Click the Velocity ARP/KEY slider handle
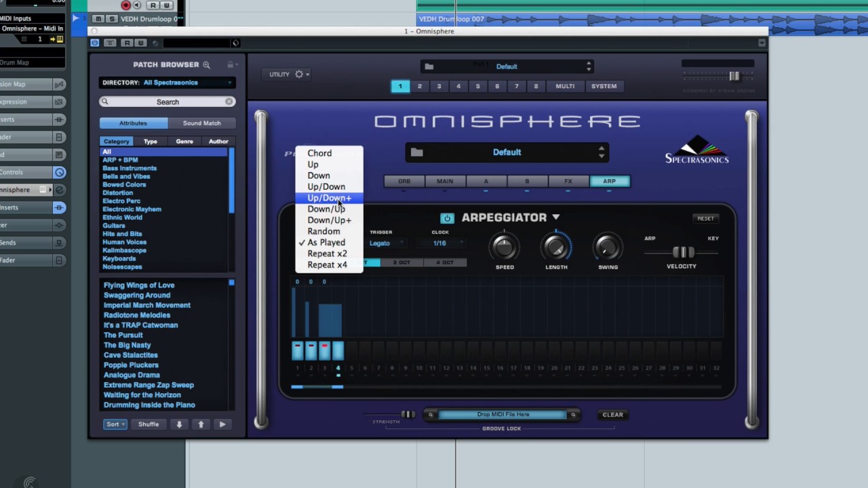The height and width of the screenshot is (488, 868). click(683, 252)
